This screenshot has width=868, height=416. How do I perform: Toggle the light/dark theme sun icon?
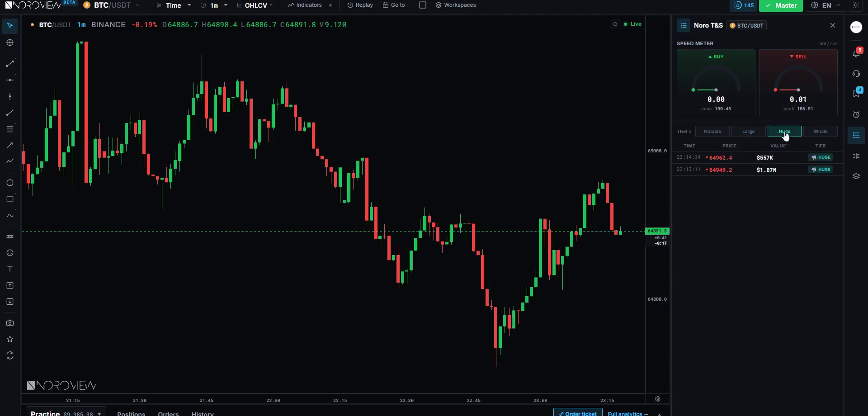point(856,5)
